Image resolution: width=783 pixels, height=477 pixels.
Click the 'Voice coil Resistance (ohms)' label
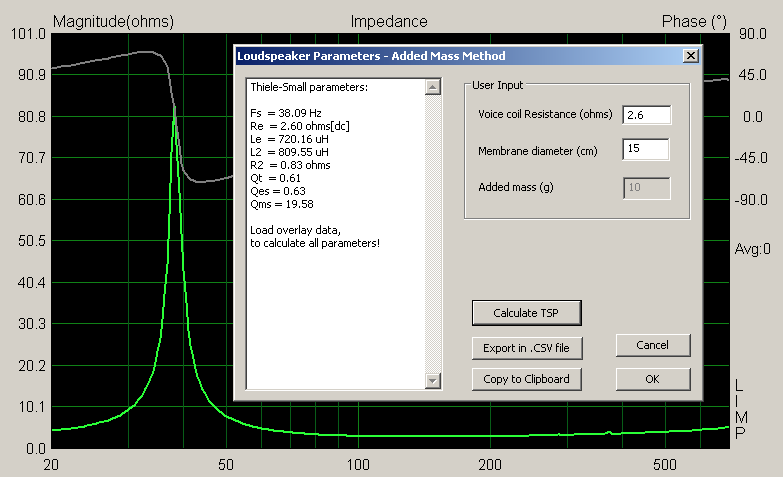click(545, 114)
